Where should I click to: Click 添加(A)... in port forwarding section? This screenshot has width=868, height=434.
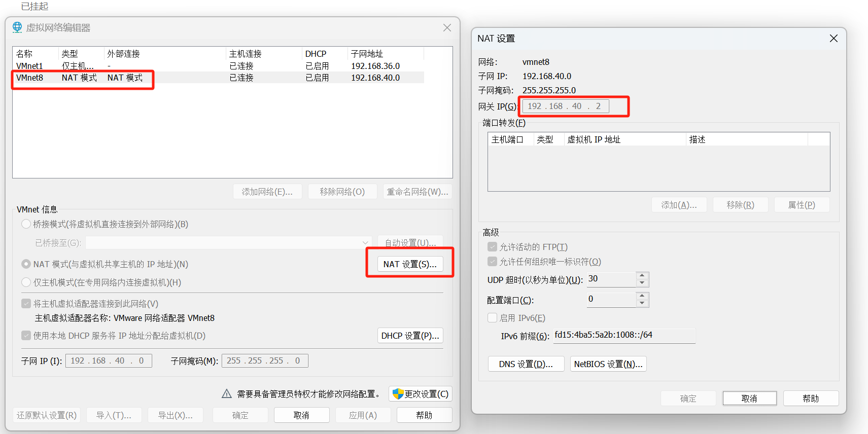[x=679, y=205]
